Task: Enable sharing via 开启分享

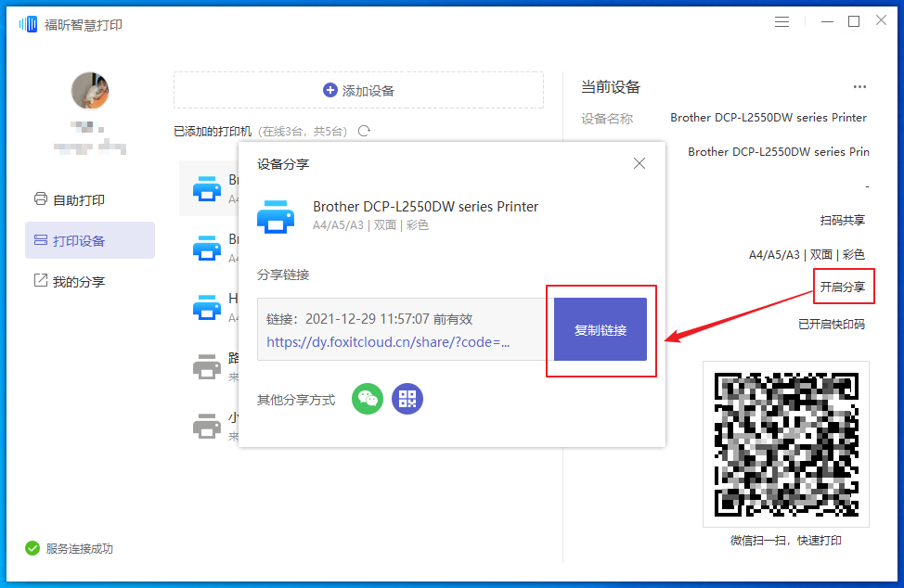Action: point(844,287)
